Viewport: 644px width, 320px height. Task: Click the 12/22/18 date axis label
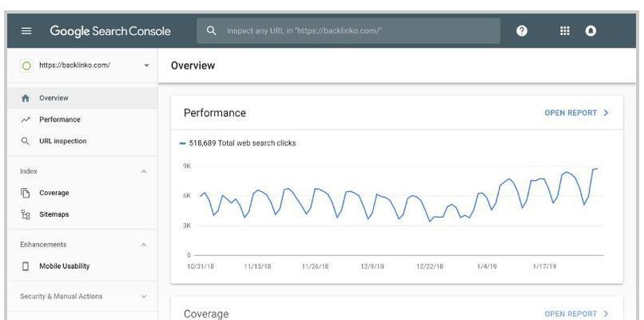pos(430,266)
